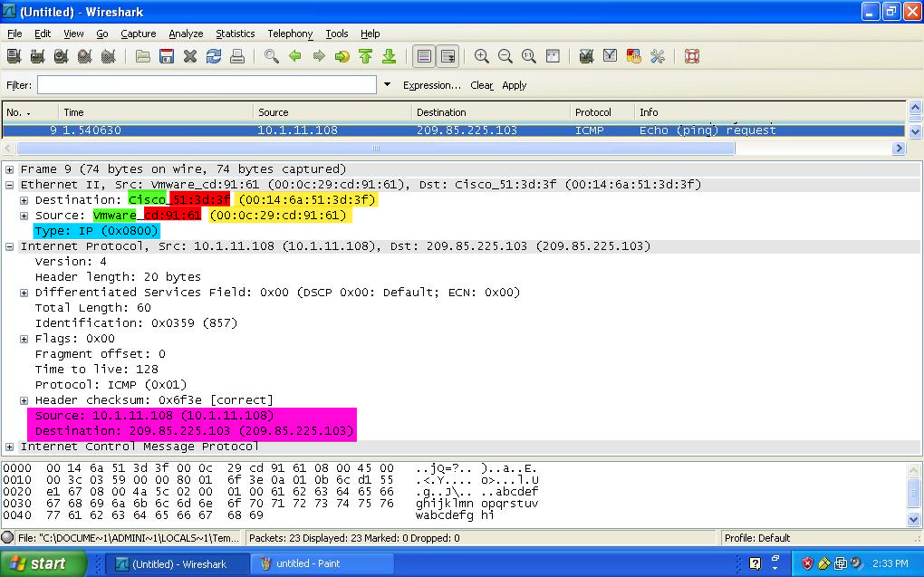Expand the Flags: 0x00 node
This screenshot has height=577, width=924.
[24, 339]
